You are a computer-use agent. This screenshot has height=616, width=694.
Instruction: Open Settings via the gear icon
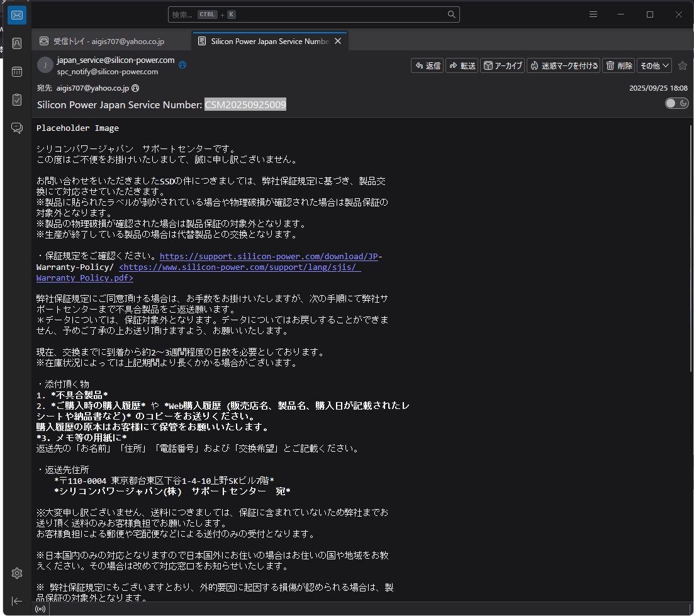pos(17,573)
